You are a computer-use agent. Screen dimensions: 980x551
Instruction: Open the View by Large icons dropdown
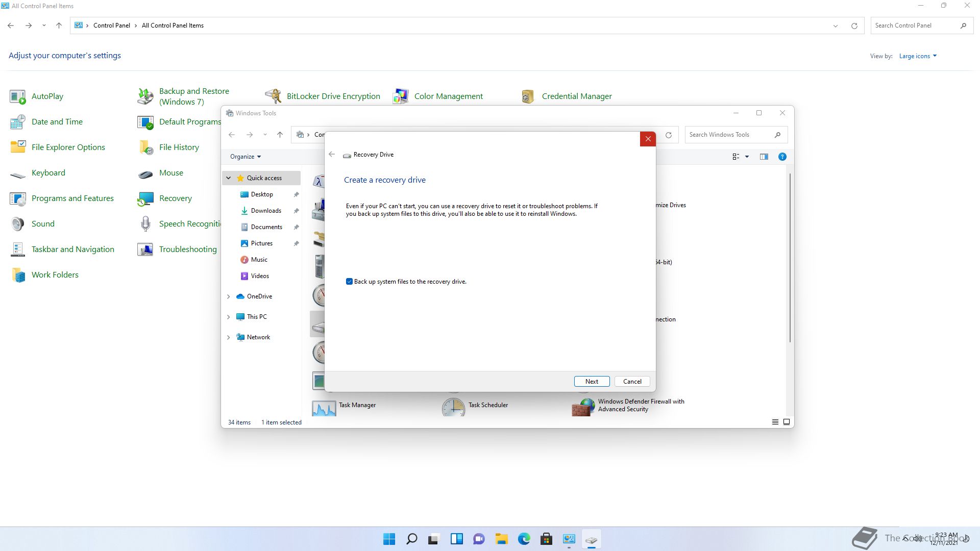(x=917, y=56)
